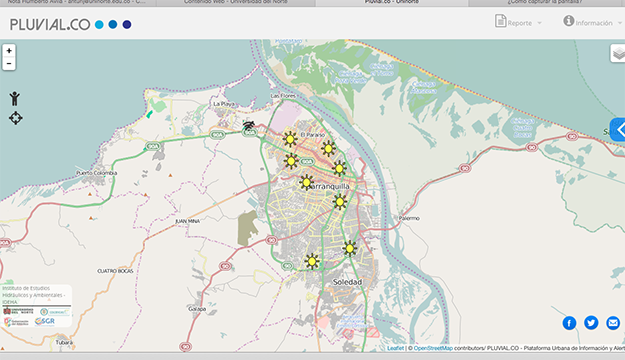Click the black radar station icon near La Playa
The image size is (625, 360).
pyautogui.click(x=249, y=126)
